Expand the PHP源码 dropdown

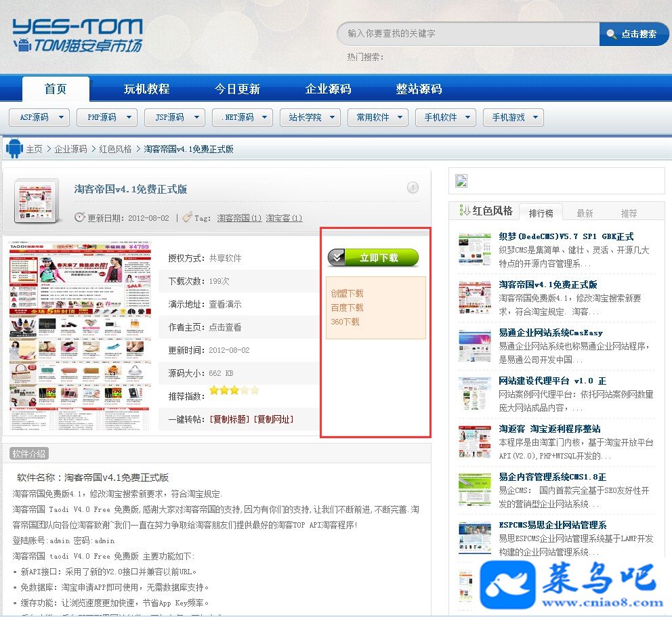pyautogui.click(x=107, y=117)
